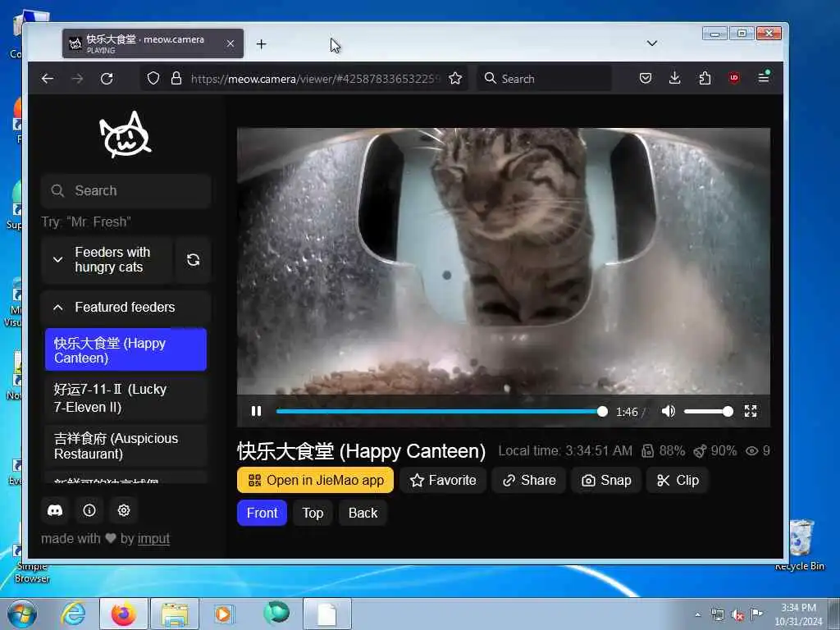Follow the imput author link

pos(153,539)
